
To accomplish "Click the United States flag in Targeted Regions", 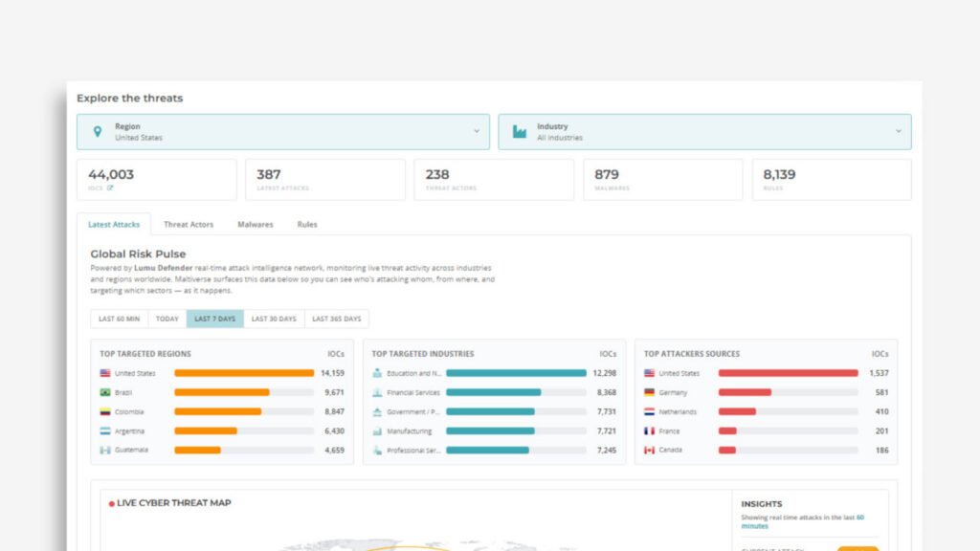I will pos(105,373).
